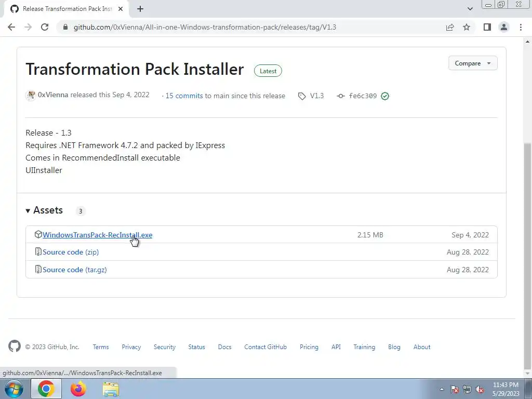The height and width of the screenshot is (399, 532).
Task: Open commit fe6c309
Action: [363, 96]
